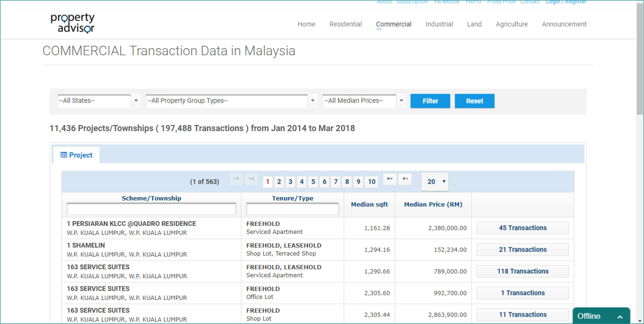
Task: Go to previous page of results
Action: 251,179
